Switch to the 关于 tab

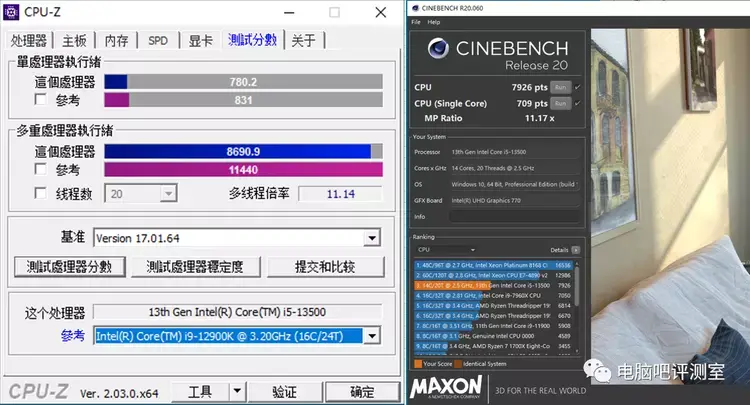[304, 41]
